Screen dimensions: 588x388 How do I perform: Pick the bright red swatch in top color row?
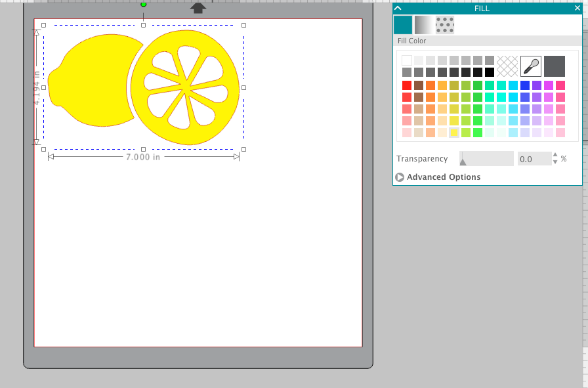coord(407,85)
